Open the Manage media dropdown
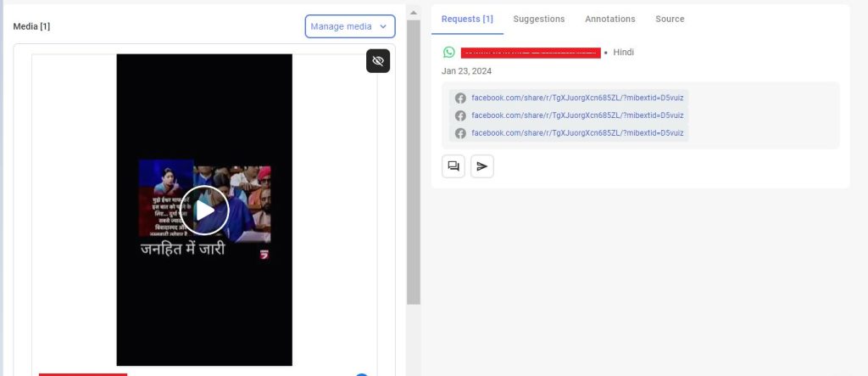This screenshot has width=868, height=376. point(350,26)
